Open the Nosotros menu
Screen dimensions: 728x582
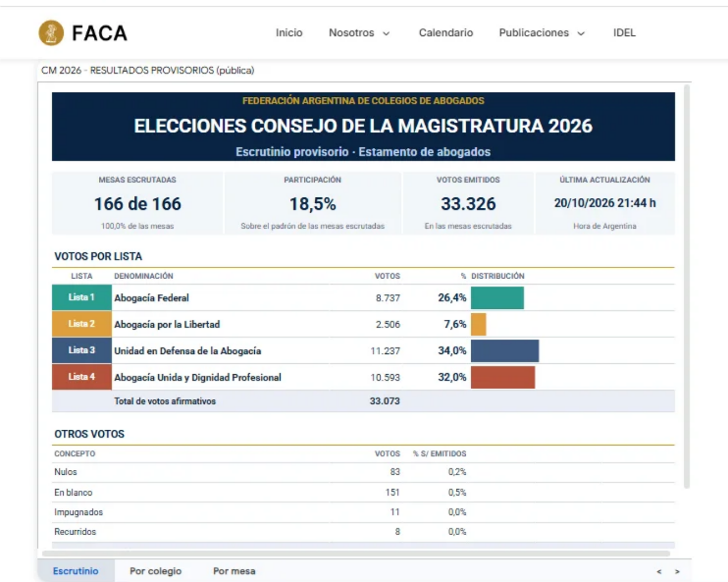pos(351,32)
